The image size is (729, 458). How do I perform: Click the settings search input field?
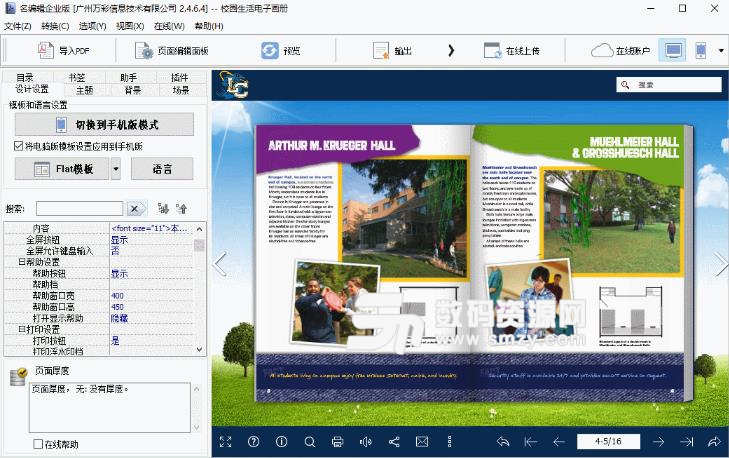tap(80, 208)
